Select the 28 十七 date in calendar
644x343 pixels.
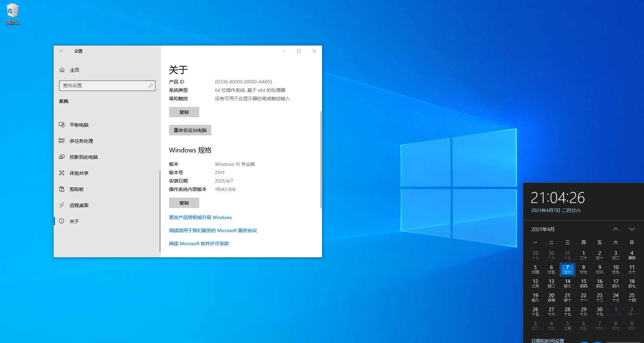point(568,312)
